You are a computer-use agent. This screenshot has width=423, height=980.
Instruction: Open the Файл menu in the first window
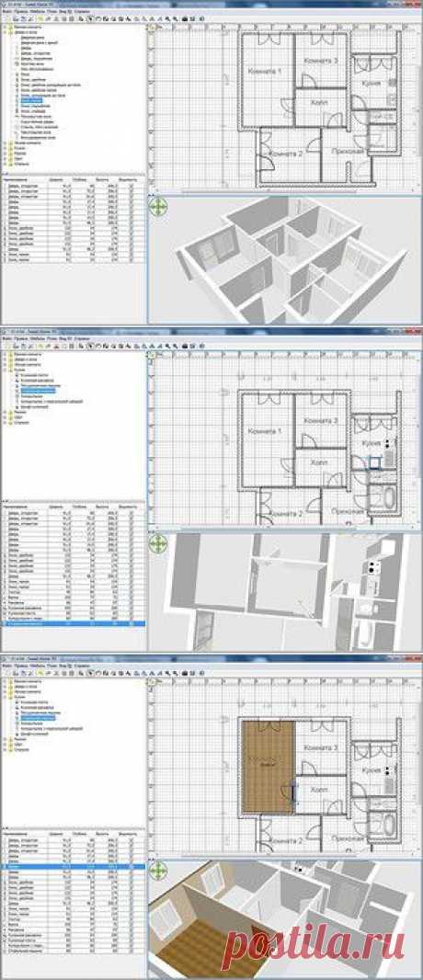coord(6,12)
